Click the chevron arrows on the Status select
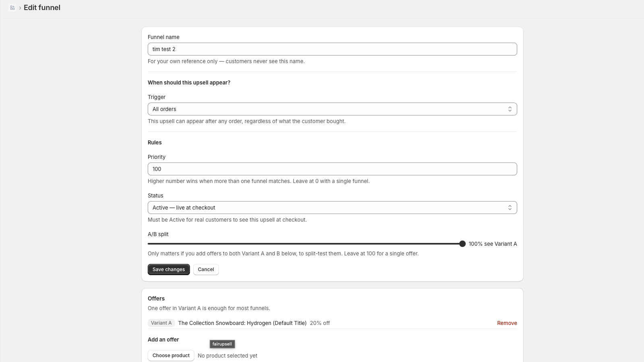This screenshot has width=644, height=362. [510, 208]
